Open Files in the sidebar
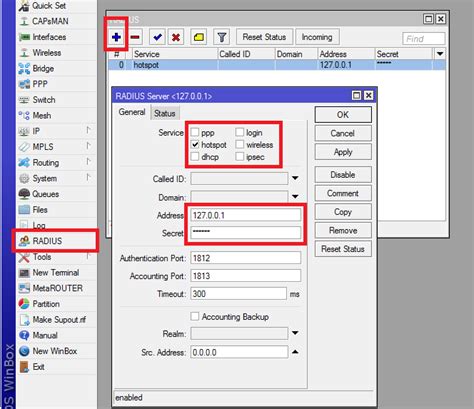The height and width of the screenshot is (409, 474). (40, 210)
